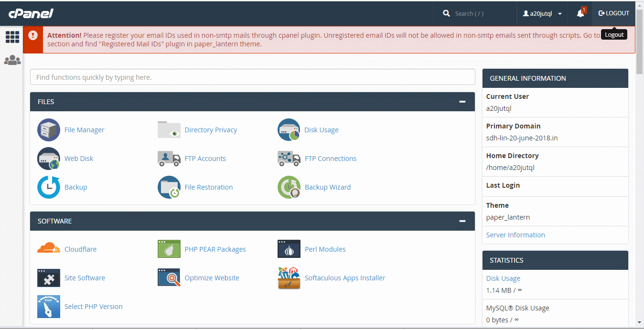The width and height of the screenshot is (644, 330).
Task: Open the User Manager people icon
Action: pyautogui.click(x=12, y=60)
